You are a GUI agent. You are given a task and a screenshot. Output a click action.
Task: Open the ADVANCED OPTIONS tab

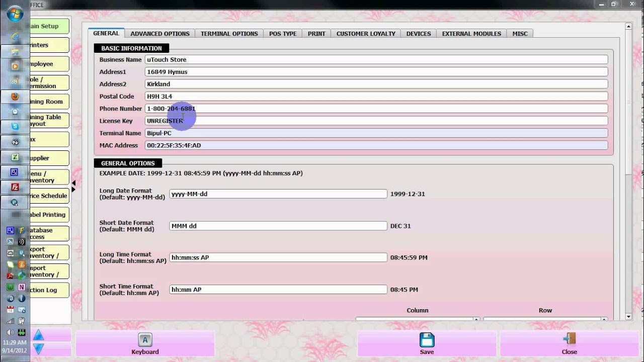(x=160, y=34)
